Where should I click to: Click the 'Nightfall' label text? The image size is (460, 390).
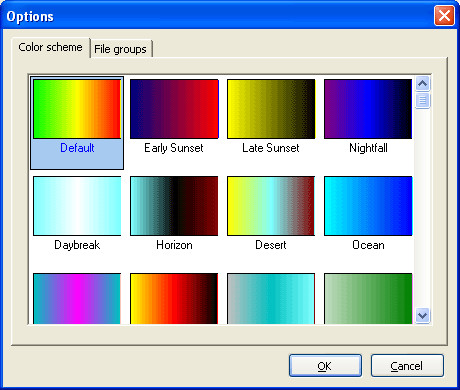pyautogui.click(x=368, y=148)
